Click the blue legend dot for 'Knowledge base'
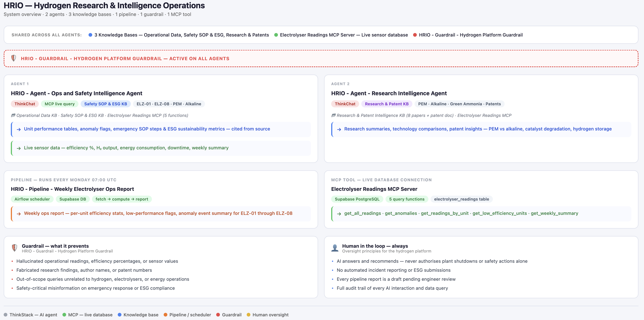This screenshot has width=644, height=320. [x=120, y=315]
